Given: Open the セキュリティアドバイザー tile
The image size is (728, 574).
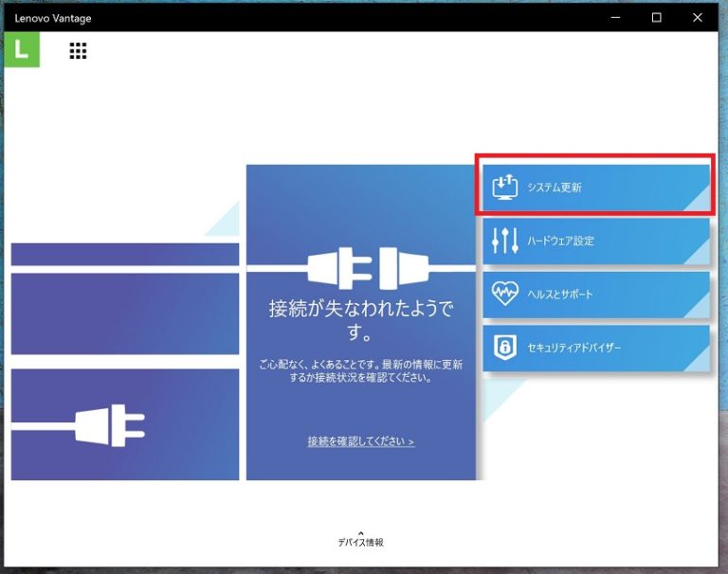Looking at the screenshot, I should point(596,348).
